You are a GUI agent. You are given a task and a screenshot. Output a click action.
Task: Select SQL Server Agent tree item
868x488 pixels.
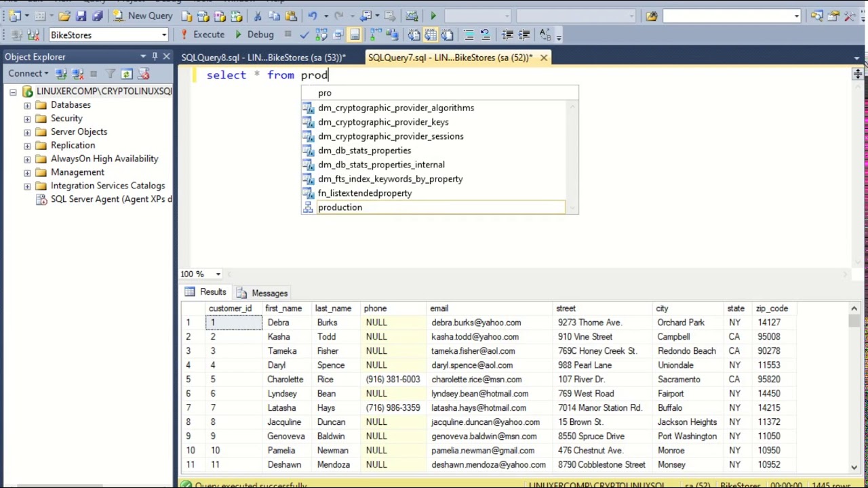(x=111, y=199)
